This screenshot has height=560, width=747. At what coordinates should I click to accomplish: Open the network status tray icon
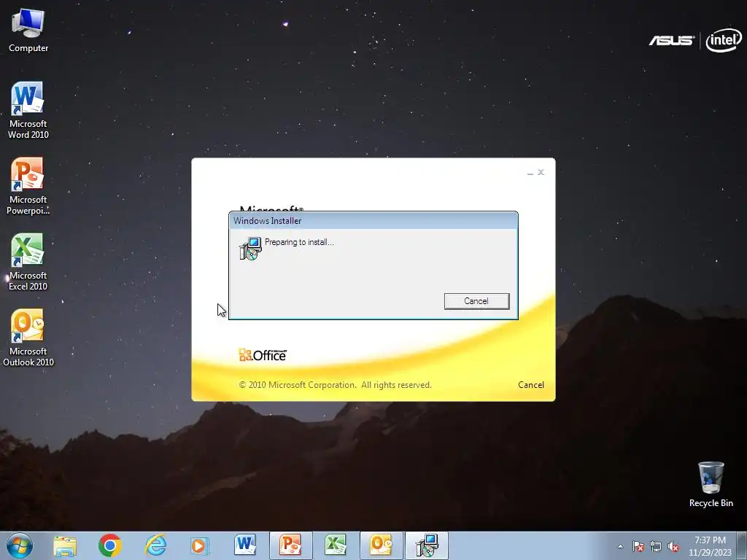click(x=656, y=546)
